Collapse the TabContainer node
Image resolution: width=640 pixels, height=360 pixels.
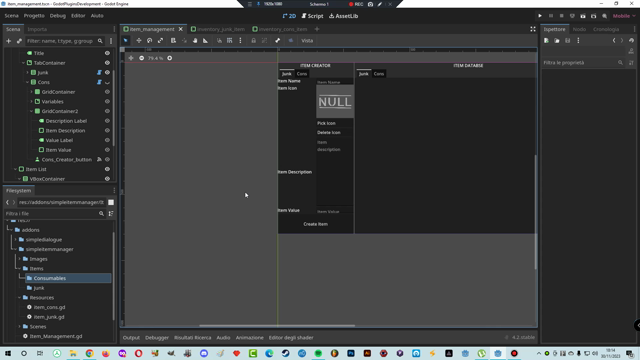click(x=23, y=63)
